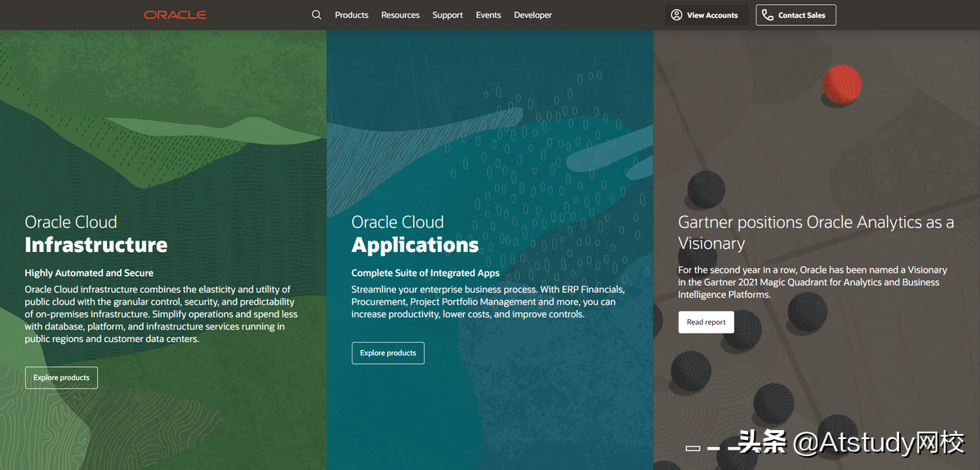Click the user account icon in header

pyautogui.click(x=676, y=15)
